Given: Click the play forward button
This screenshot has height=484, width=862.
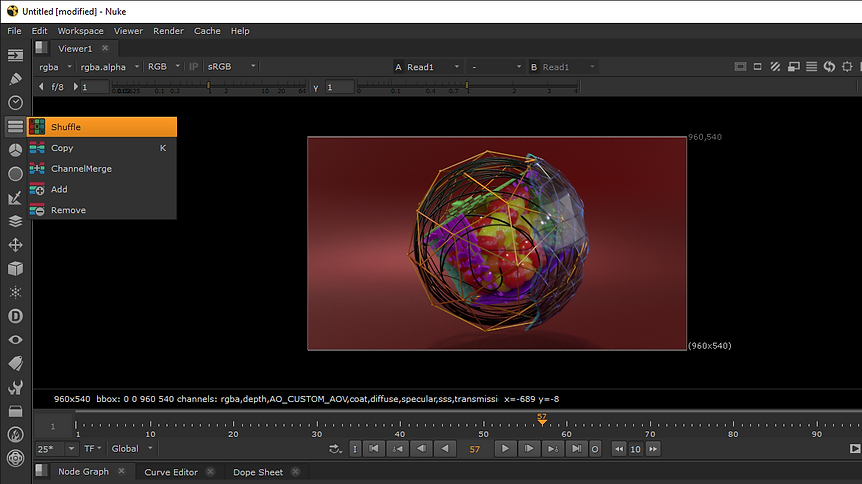Looking at the screenshot, I should click(505, 449).
